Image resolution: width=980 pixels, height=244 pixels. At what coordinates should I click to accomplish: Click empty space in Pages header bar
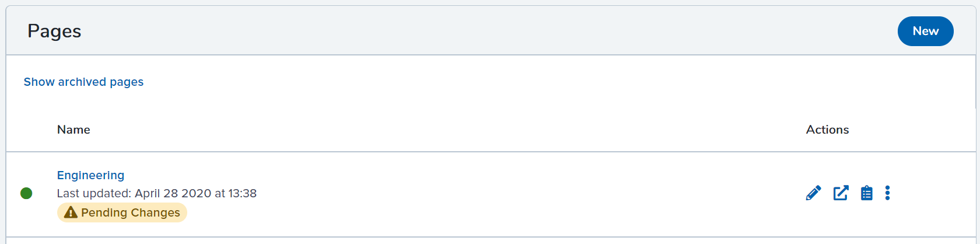tap(467, 32)
